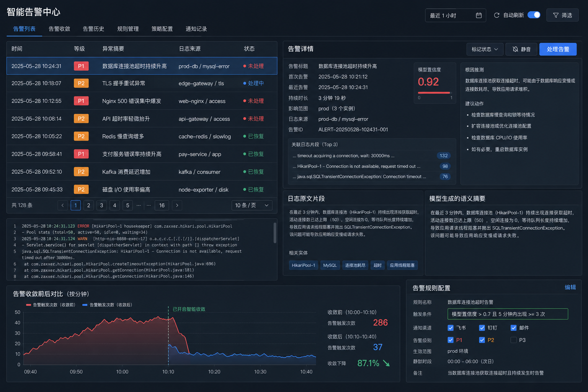Click the alert ID ALERT-20250528-102431-001
Viewport: 588px width, 392px height.
point(353,130)
